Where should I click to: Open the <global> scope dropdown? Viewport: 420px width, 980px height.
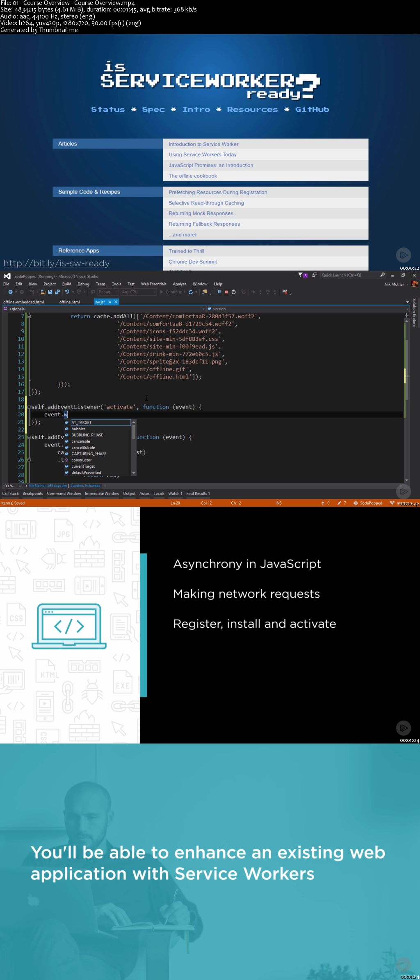(104, 309)
